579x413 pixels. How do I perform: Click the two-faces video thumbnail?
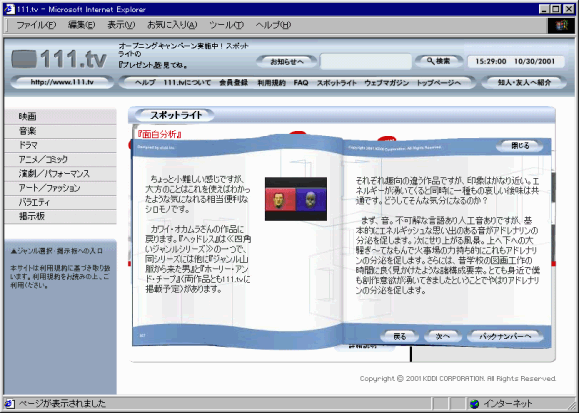click(296, 199)
